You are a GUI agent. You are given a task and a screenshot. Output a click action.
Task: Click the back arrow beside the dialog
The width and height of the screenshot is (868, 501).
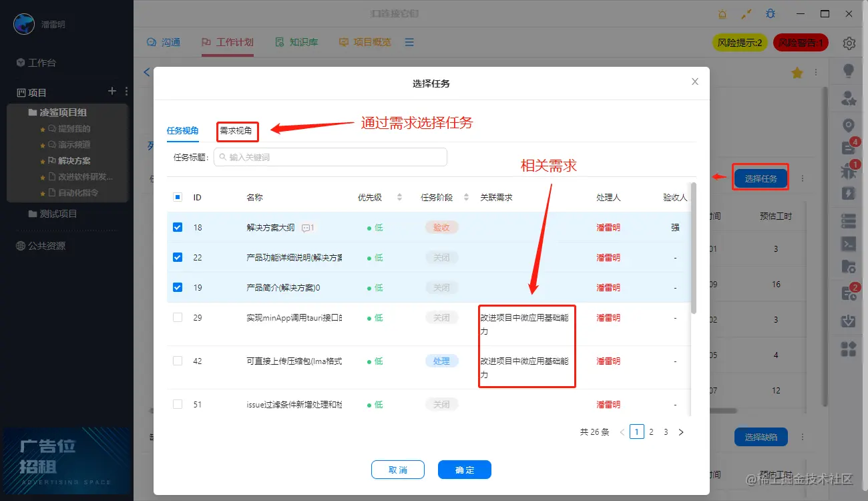point(147,72)
